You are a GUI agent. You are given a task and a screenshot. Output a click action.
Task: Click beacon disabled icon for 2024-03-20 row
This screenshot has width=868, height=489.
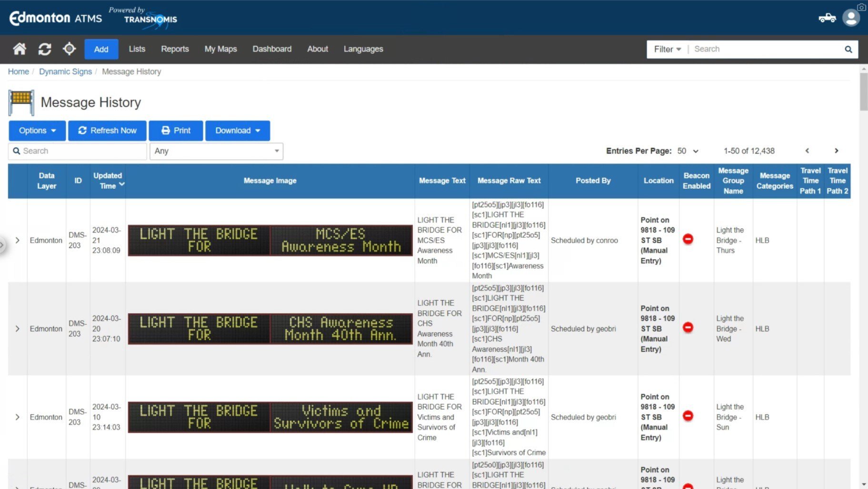688,327
